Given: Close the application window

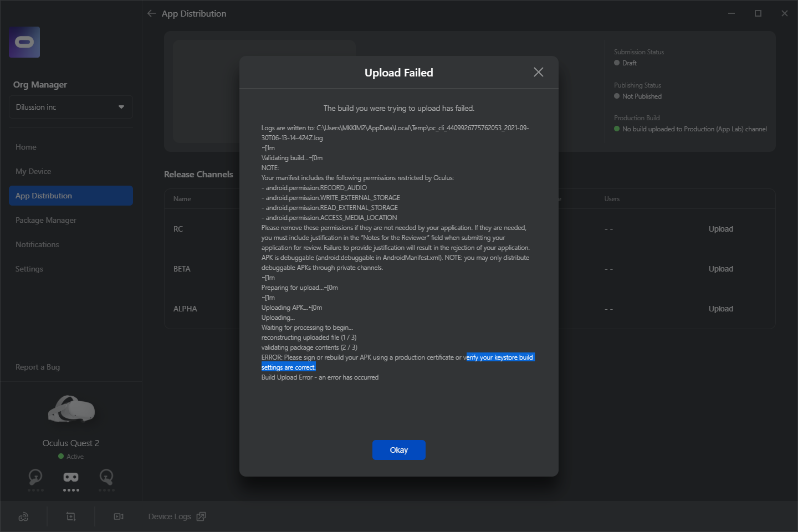Looking at the screenshot, I should 785,13.
